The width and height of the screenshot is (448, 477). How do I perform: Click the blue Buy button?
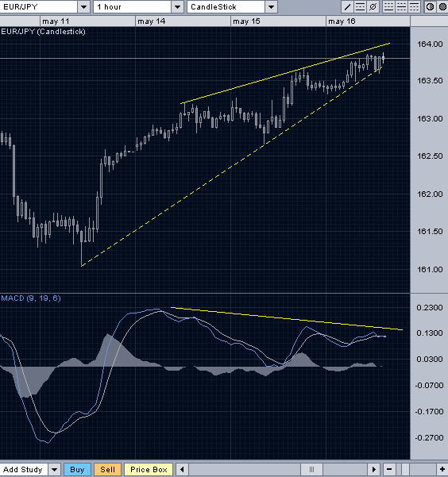[x=77, y=469]
